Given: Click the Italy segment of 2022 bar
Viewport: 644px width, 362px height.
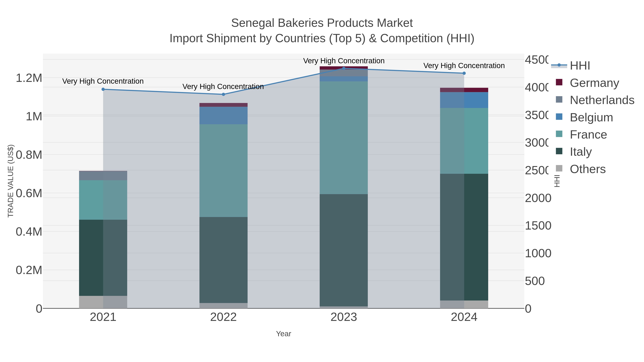Looking at the screenshot, I should click(x=223, y=260).
